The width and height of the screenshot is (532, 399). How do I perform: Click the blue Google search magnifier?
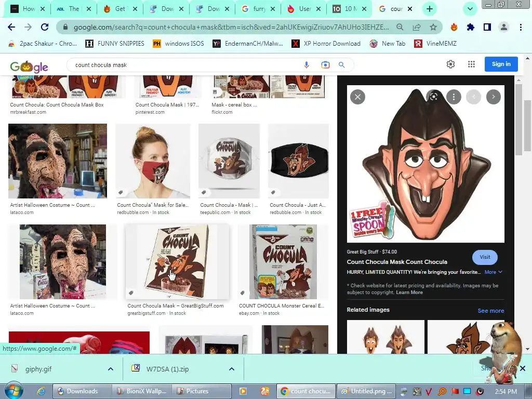tap(342, 64)
